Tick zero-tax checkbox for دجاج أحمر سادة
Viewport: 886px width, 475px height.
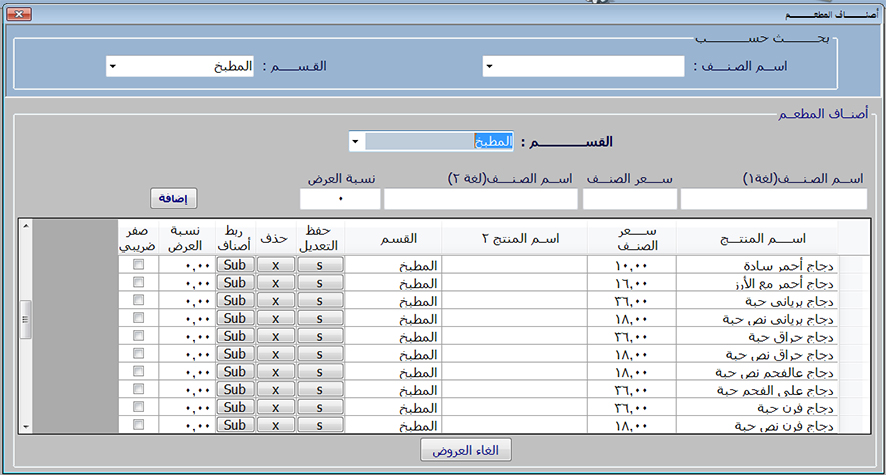click(x=139, y=265)
